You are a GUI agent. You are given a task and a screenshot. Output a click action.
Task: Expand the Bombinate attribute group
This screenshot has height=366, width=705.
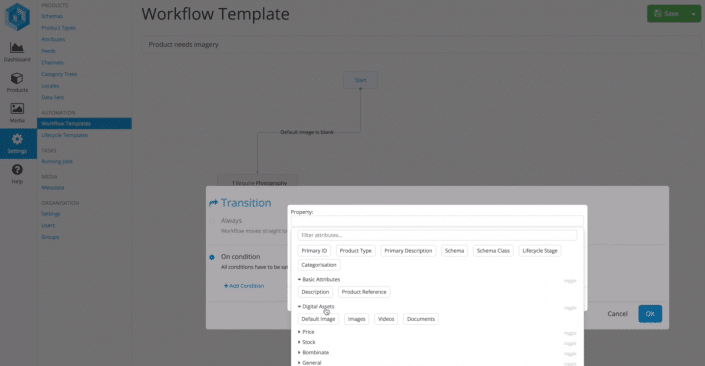tap(313, 353)
